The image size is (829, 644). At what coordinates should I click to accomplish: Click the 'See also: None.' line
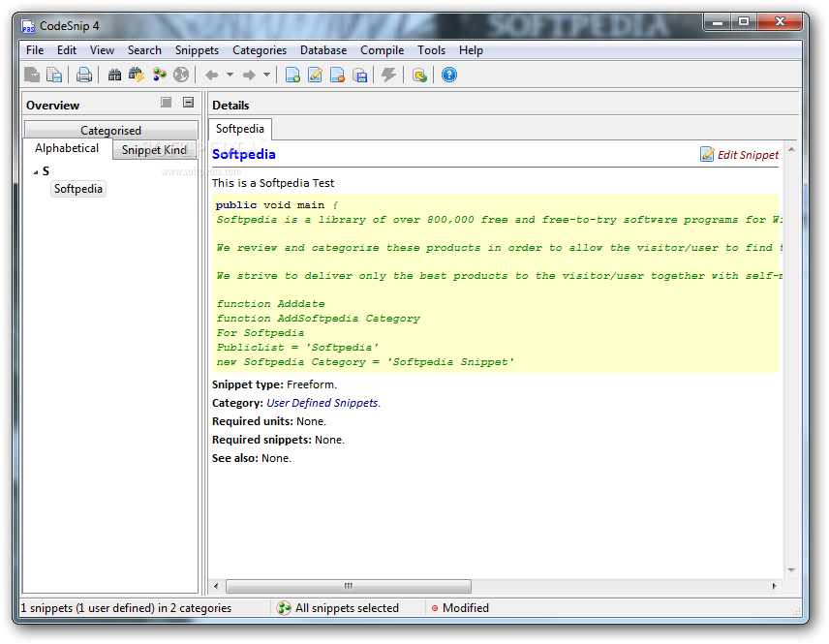(x=252, y=458)
